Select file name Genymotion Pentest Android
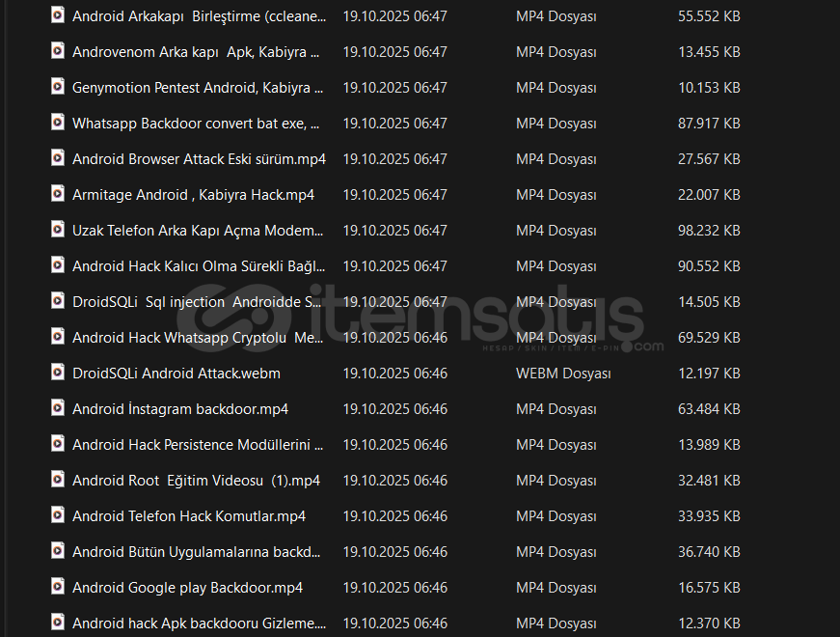This screenshot has width=840, height=637. coord(198,88)
